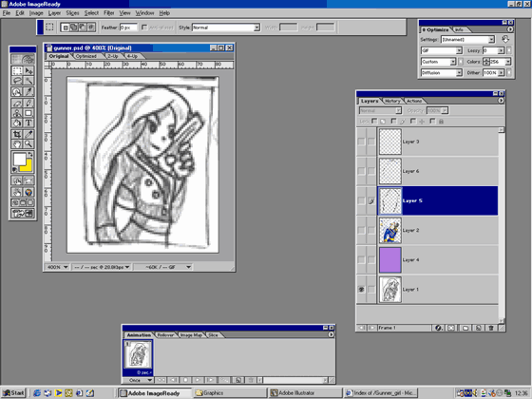Toggle lock all checkbox beside padlock
The width and height of the screenshot is (532, 399).
pos(432,121)
